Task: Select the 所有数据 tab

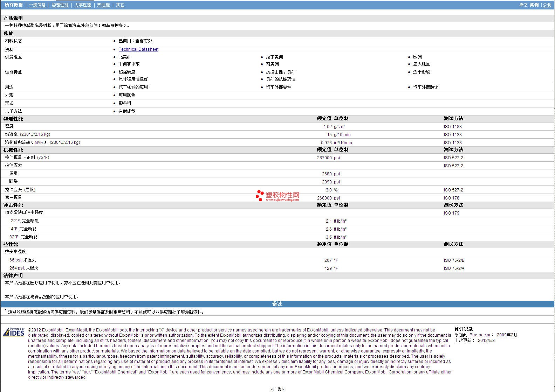Action: pyautogui.click(x=14, y=5)
